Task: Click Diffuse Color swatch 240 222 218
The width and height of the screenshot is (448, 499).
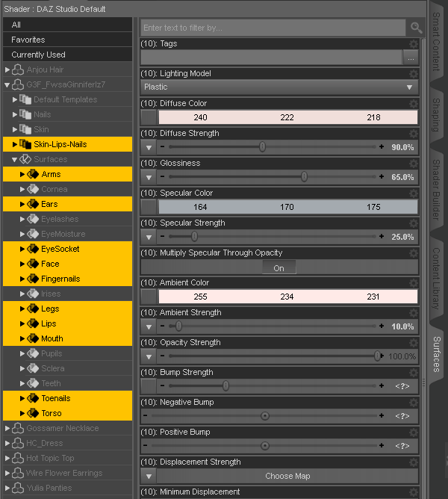Action: (288, 117)
